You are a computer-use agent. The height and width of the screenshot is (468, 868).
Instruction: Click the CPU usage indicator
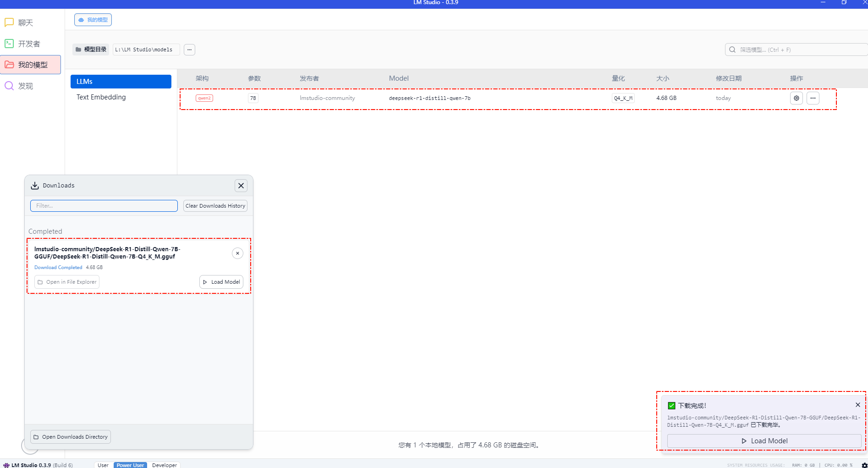click(x=839, y=465)
